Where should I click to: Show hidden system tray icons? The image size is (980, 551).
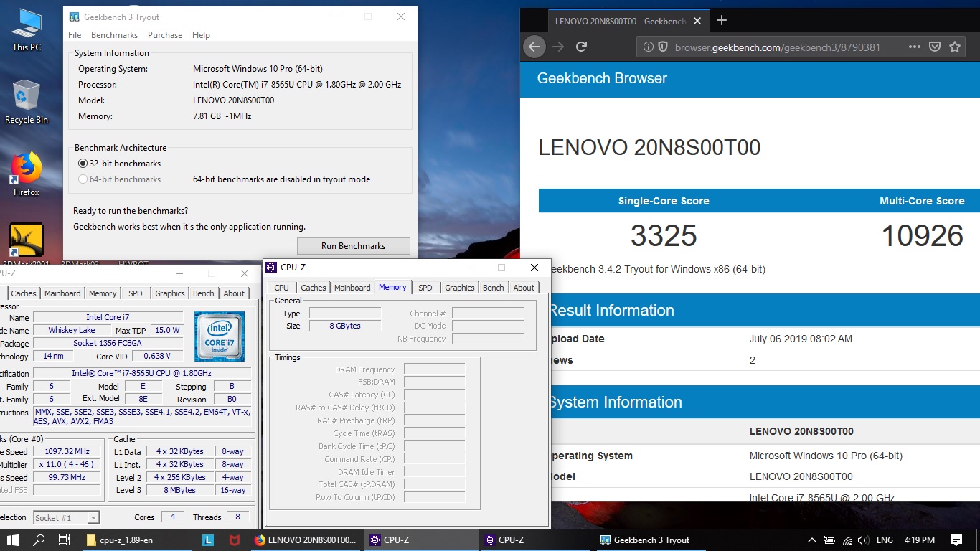click(x=811, y=540)
